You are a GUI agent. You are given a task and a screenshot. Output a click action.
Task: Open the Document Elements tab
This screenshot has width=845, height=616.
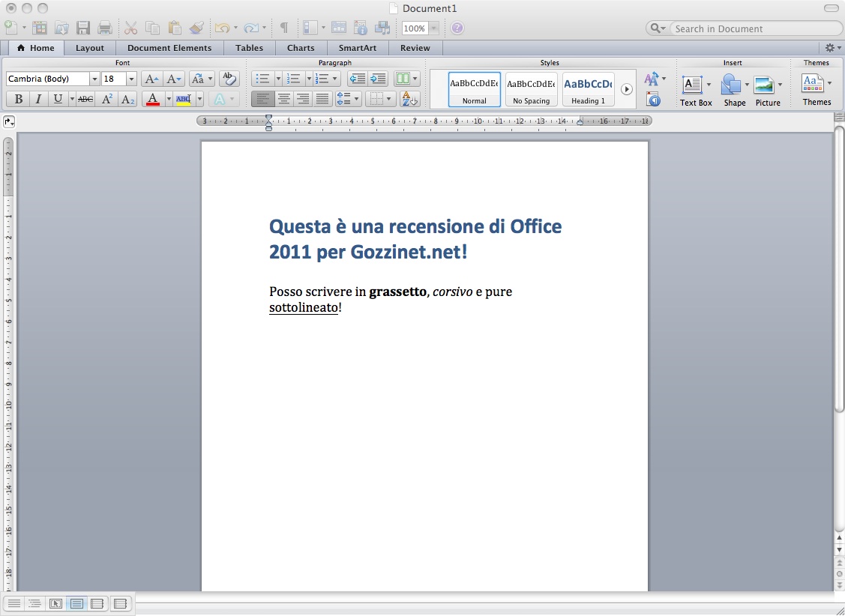(x=169, y=48)
